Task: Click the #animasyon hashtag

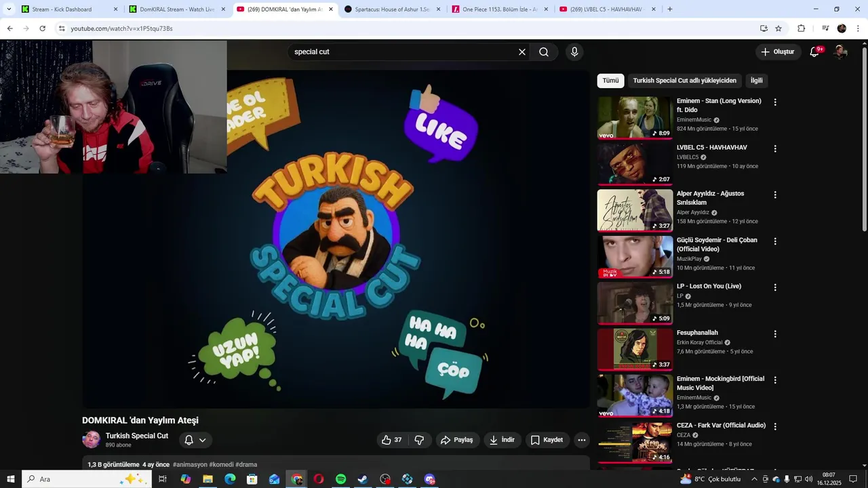Action: 190,465
